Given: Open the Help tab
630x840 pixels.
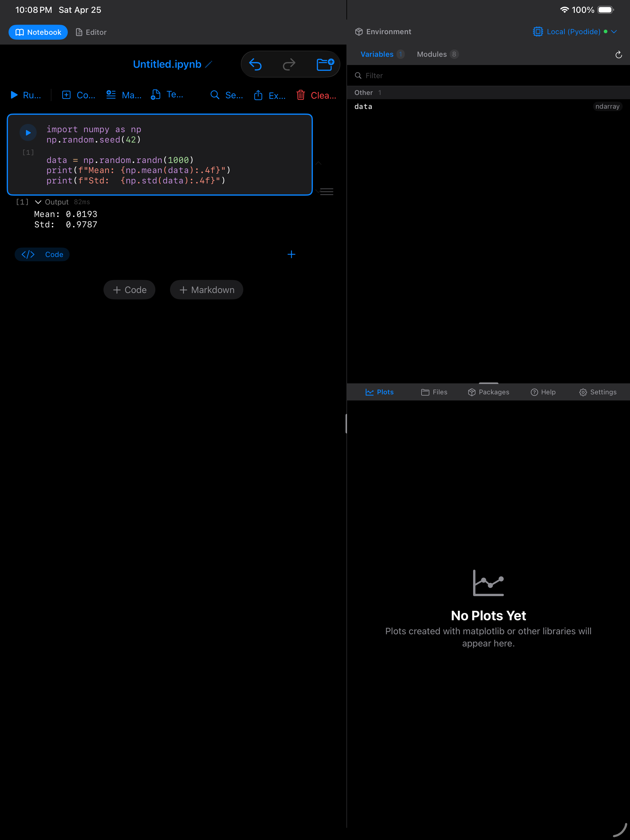Looking at the screenshot, I should [543, 392].
